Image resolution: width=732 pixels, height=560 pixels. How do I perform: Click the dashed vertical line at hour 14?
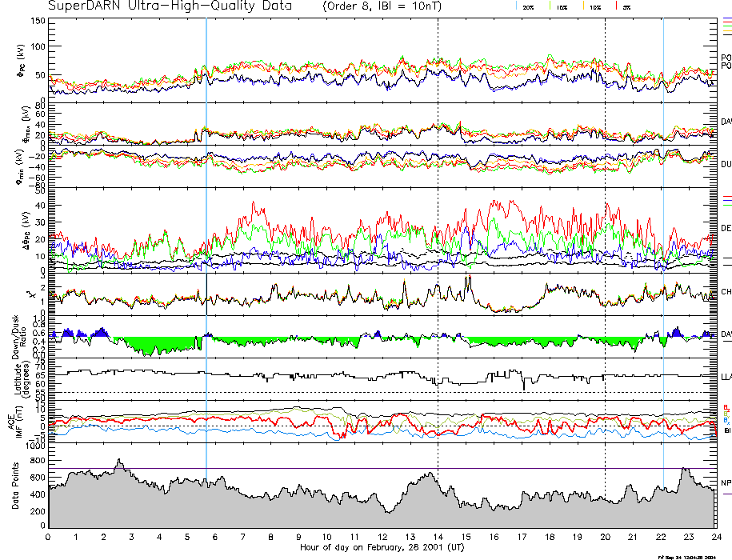coord(438,240)
